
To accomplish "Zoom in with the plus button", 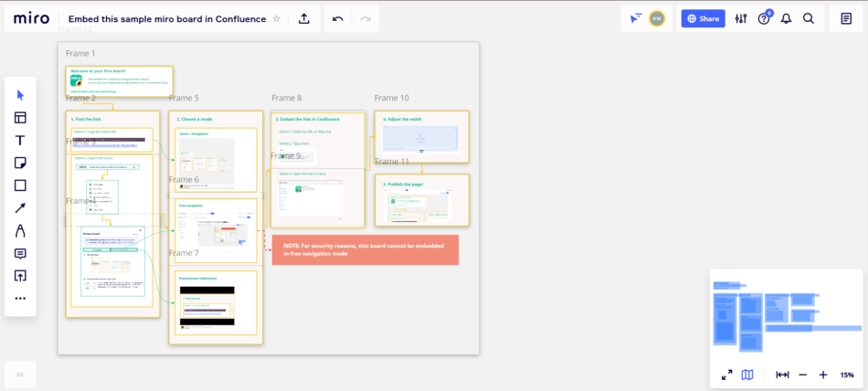I will click(x=823, y=375).
